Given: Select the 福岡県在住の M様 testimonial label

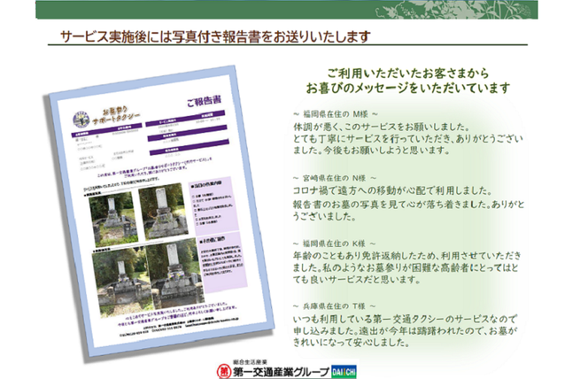Looking at the screenshot, I should tap(337, 114).
